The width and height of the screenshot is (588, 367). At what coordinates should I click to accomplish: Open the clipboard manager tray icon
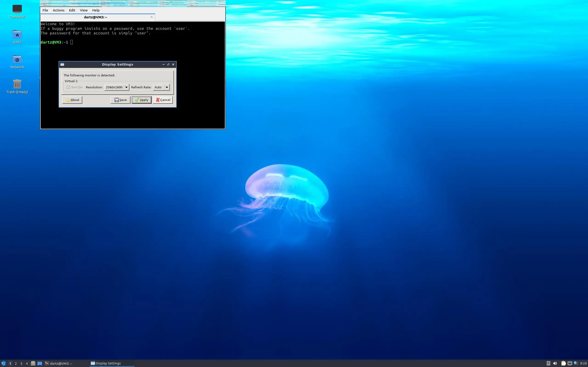(563, 363)
